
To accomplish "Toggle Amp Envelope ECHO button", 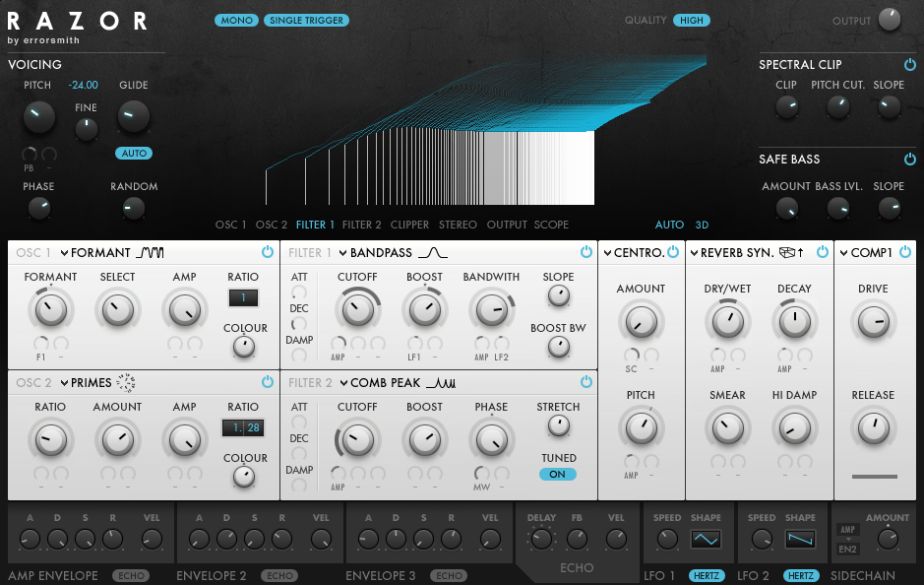I will pos(131,575).
